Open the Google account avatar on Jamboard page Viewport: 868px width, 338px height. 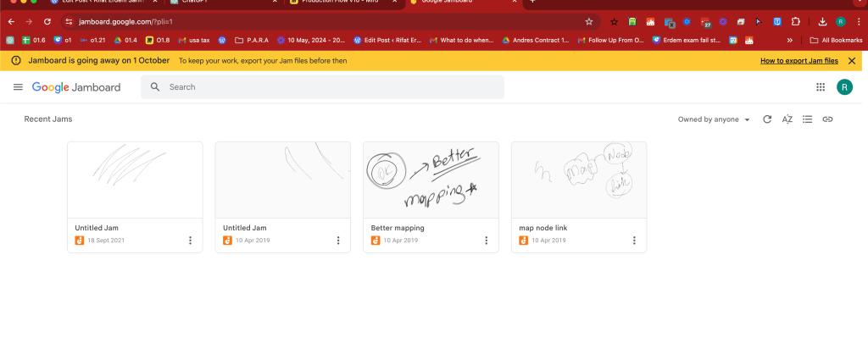[x=845, y=87]
